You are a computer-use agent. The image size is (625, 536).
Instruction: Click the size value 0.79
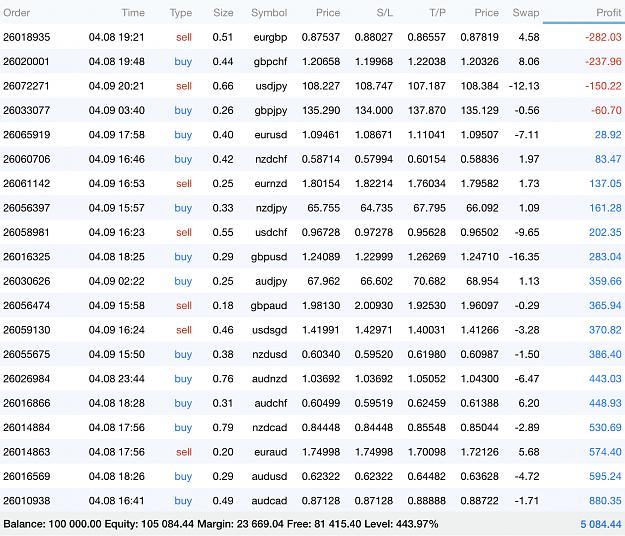point(223,427)
